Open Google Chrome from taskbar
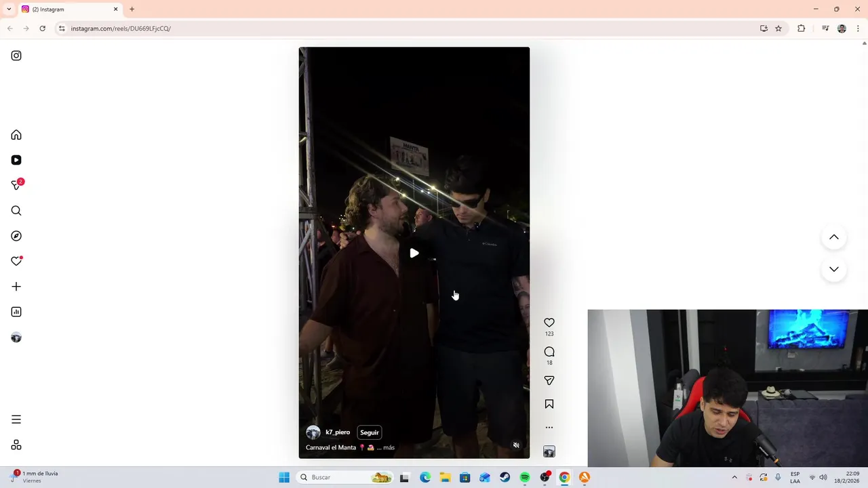The width and height of the screenshot is (868, 488). [564, 477]
